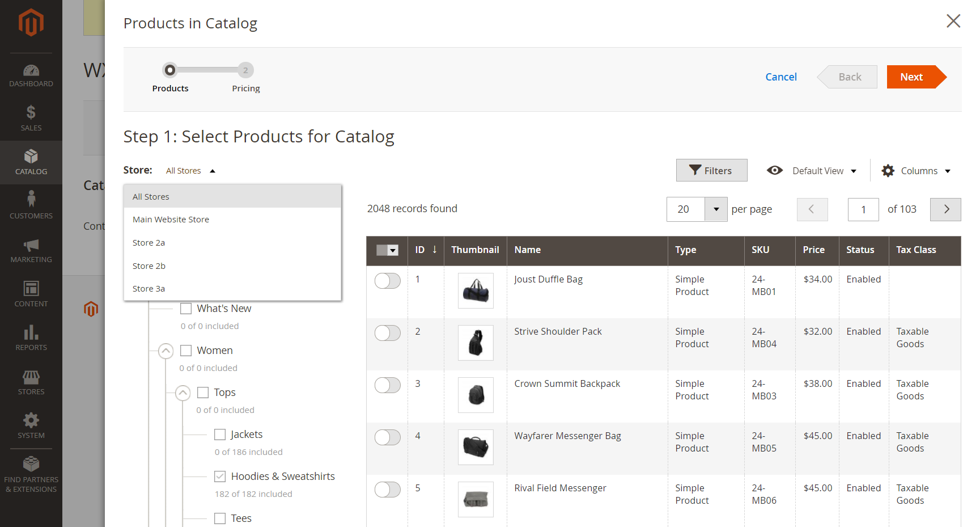Click the Next button
This screenshot has height=527, width=980.
click(916, 77)
